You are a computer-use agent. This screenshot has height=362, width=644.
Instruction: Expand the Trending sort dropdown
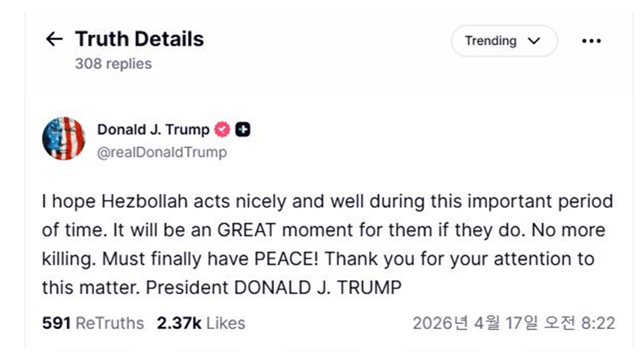(x=504, y=41)
